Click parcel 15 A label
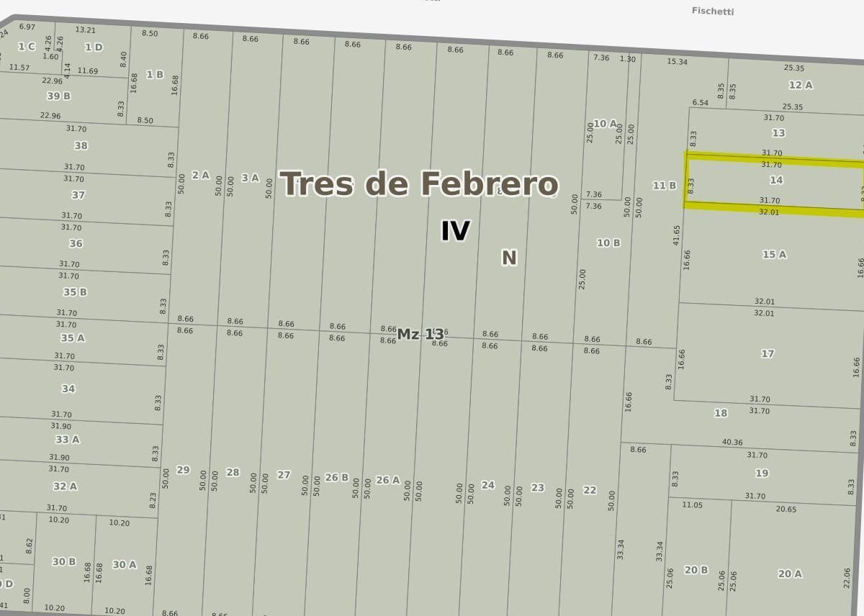Screen dimensions: 864x616 (774, 254)
